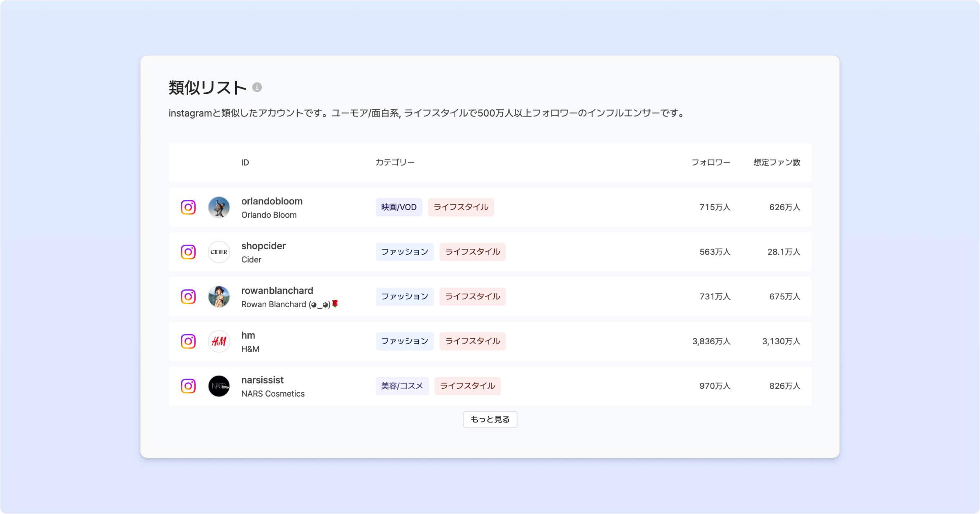The height and width of the screenshot is (514, 980).
Task: Click the info icon beside 類似リスト
Action: pos(257,87)
